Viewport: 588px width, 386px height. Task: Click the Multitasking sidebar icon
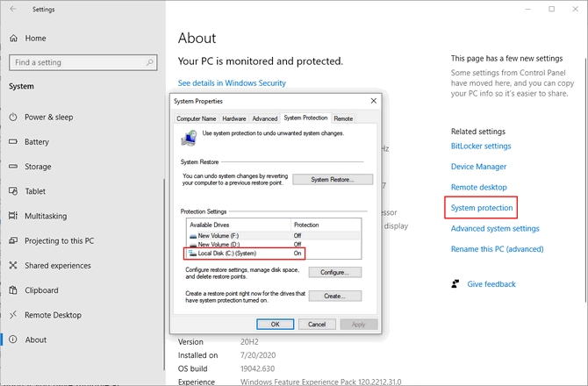(13, 216)
